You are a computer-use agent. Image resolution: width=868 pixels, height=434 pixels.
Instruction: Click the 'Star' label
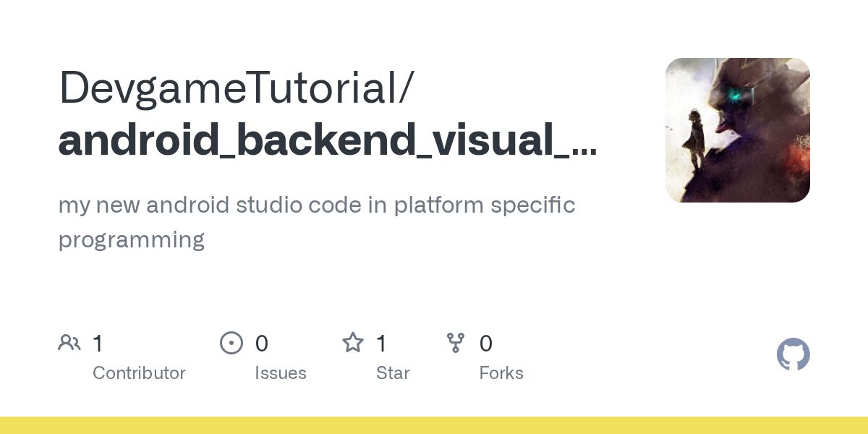point(393,373)
